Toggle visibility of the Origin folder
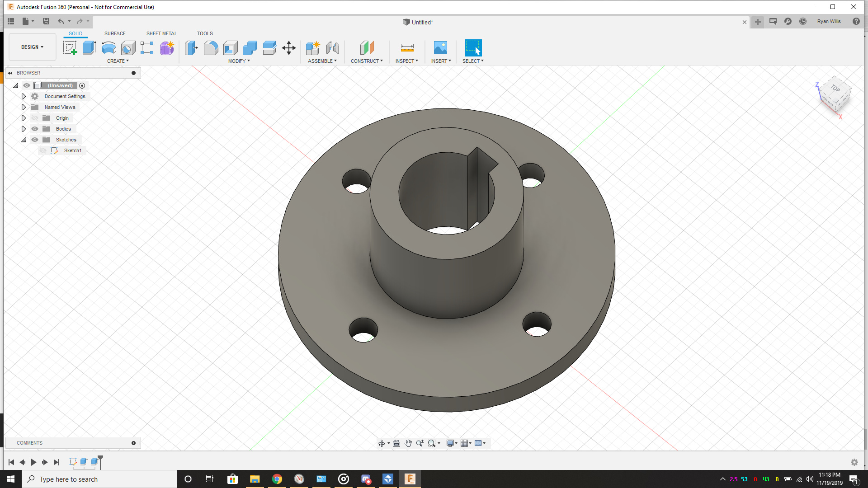Screen dimensions: 868x488 [35, 118]
